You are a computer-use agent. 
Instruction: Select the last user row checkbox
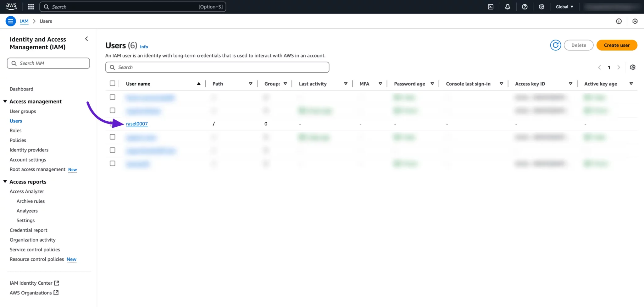[112, 163]
